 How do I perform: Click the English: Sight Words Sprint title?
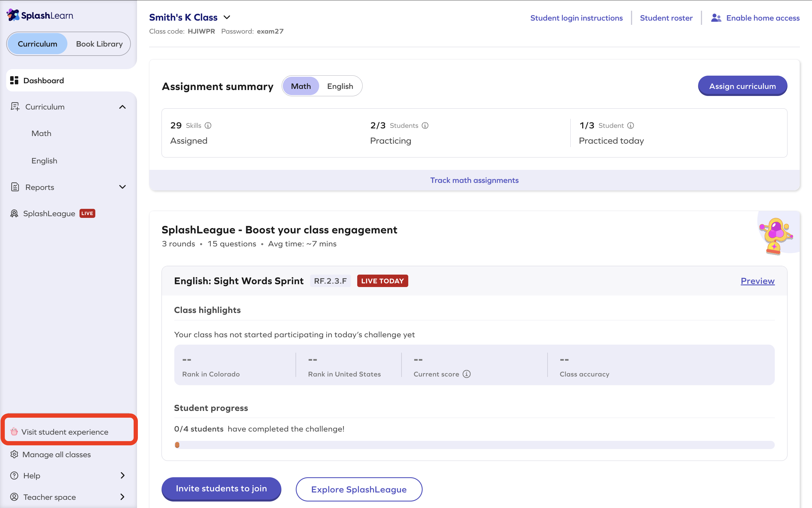[239, 281]
